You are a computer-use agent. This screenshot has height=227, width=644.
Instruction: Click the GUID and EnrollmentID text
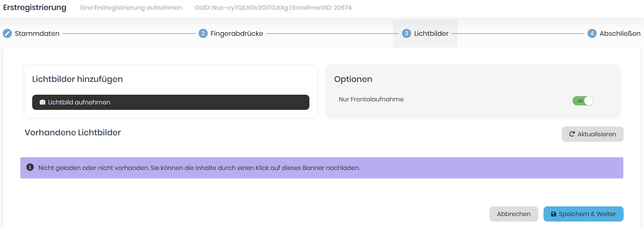(x=273, y=8)
